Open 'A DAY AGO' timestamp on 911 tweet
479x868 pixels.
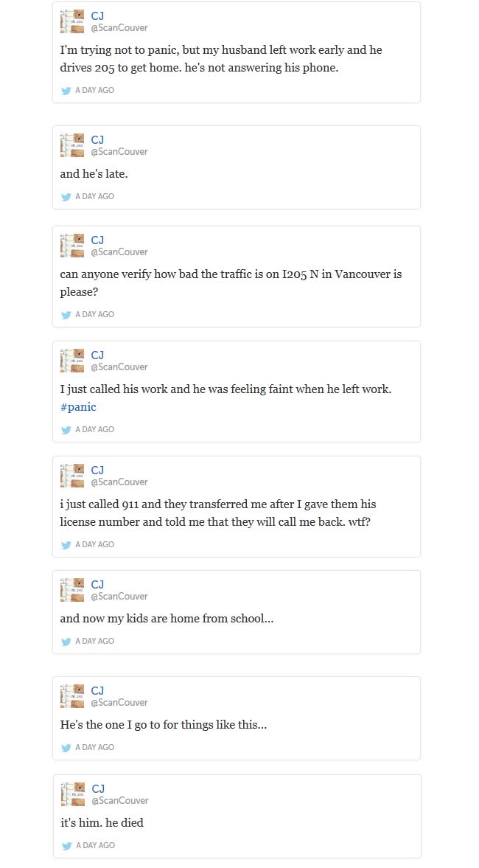[x=94, y=545]
